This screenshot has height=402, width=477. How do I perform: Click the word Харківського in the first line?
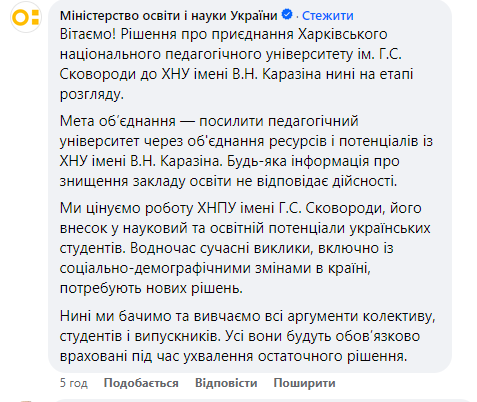[x=343, y=35]
